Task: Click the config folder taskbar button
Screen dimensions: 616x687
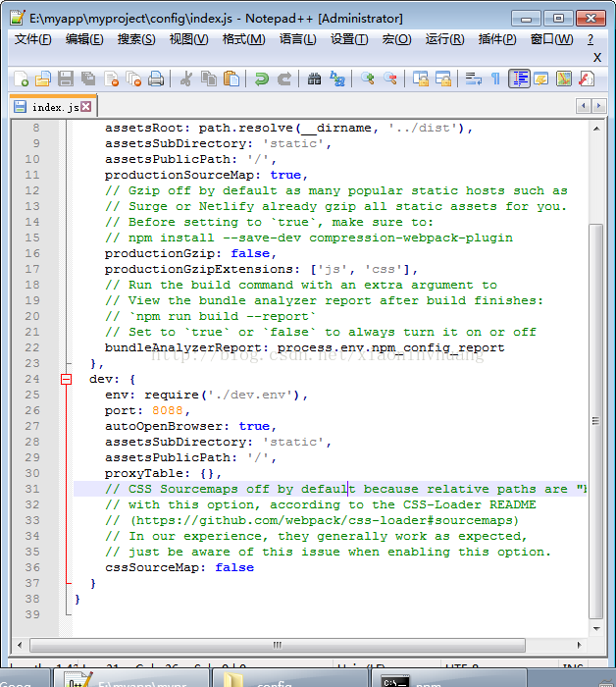Action: tap(289, 679)
